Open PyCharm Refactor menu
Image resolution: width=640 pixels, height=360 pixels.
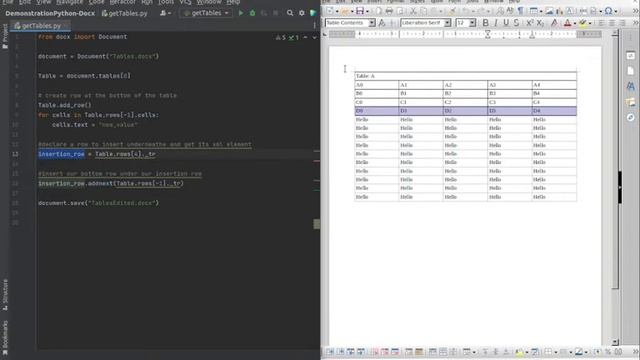[x=122, y=2]
